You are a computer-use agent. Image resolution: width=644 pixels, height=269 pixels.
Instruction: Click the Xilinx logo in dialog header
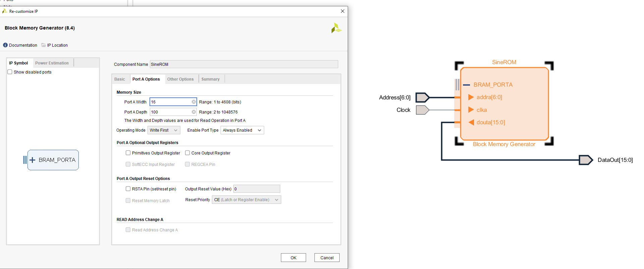[x=336, y=28]
